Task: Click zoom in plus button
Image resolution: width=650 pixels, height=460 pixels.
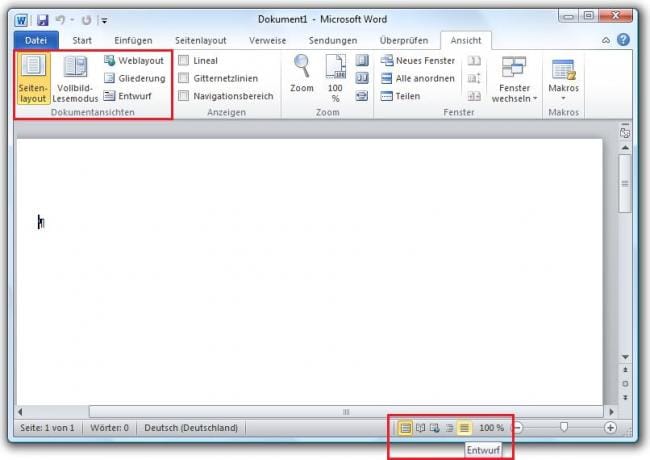Action: click(610, 428)
